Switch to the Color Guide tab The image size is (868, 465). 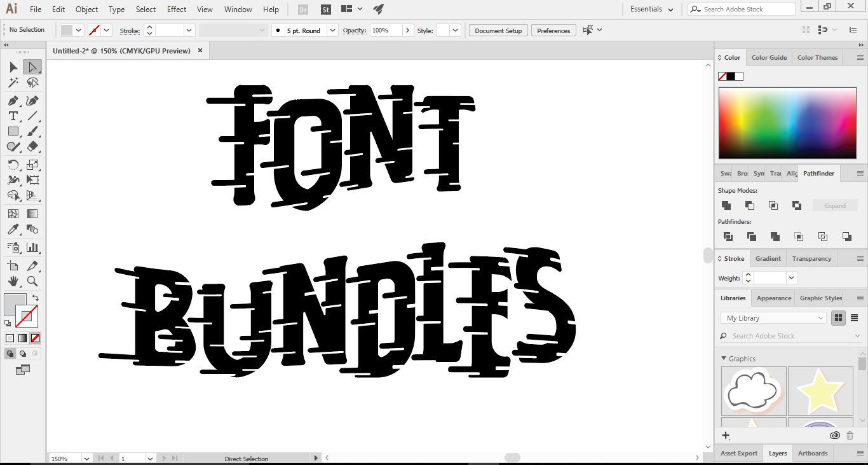pyautogui.click(x=769, y=57)
